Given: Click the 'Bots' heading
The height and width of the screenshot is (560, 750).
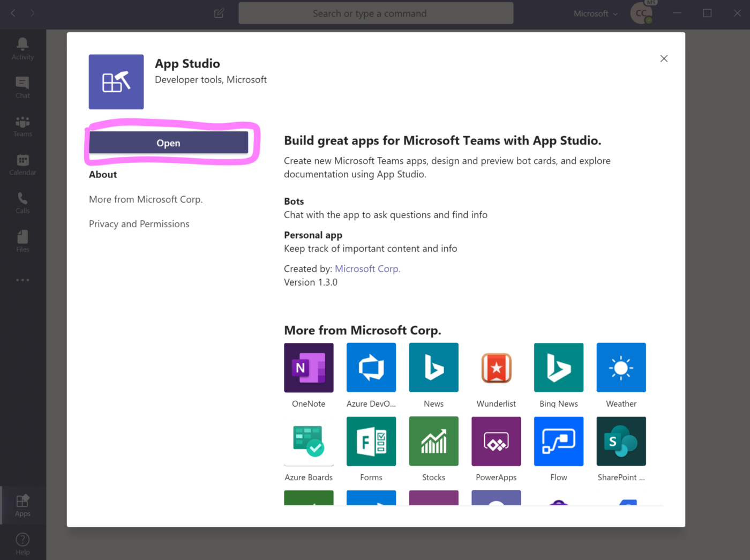Looking at the screenshot, I should [x=294, y=201].
